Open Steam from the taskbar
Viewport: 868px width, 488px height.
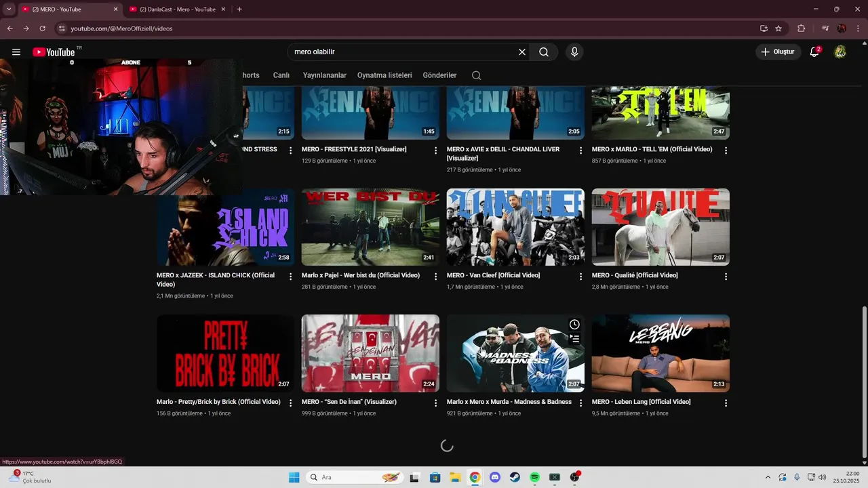pos(515,477)
